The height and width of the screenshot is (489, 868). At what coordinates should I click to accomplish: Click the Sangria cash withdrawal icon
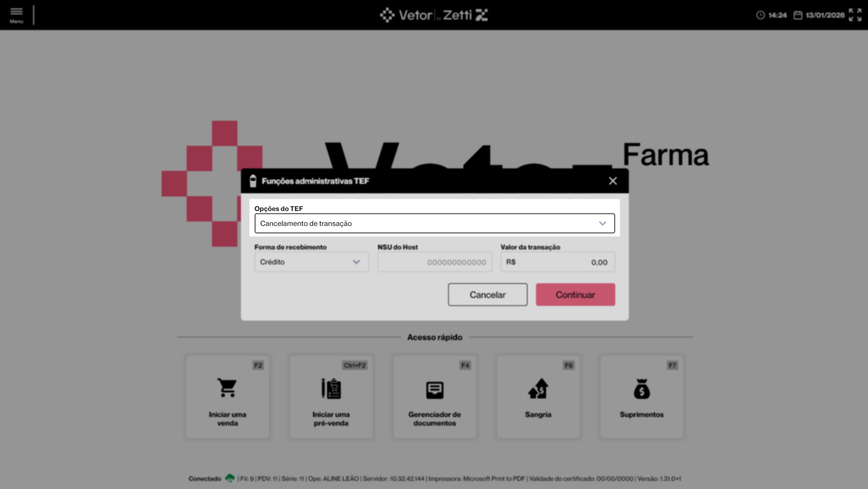tap(538, 388)
